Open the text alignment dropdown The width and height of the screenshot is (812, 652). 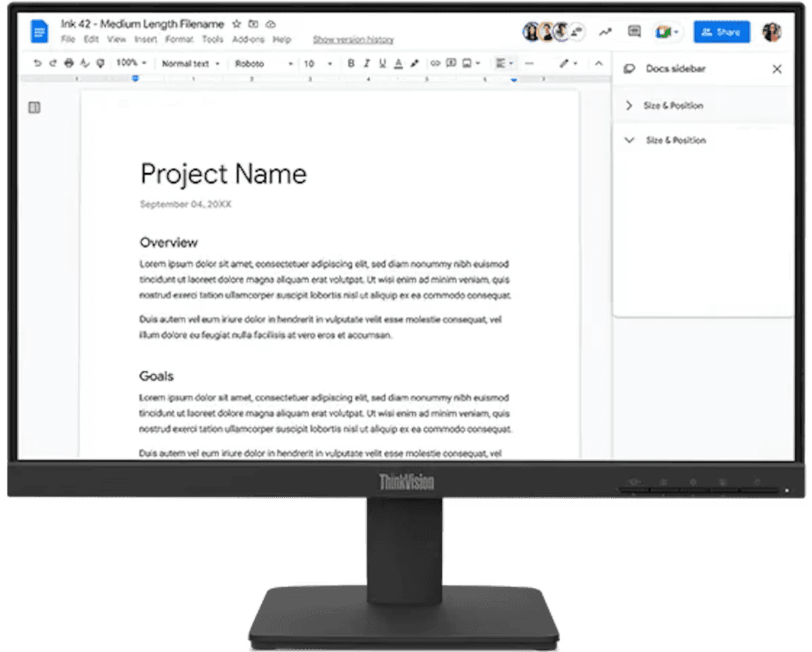point(505,63)
